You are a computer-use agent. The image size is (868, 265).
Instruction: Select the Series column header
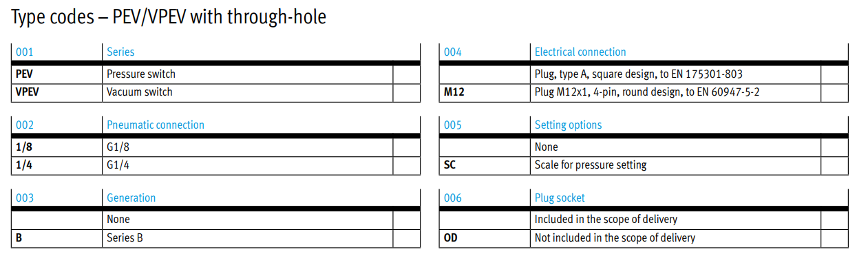click(120, 52)
